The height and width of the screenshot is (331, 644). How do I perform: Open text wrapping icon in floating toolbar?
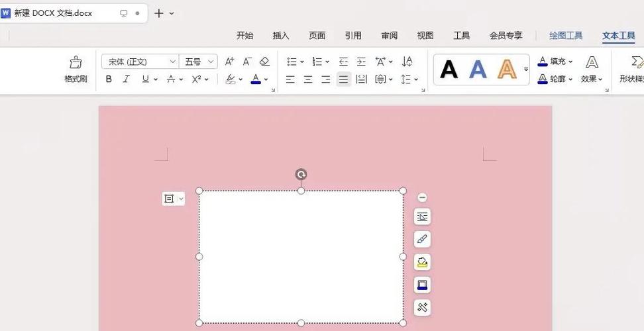[x=422, y=216]
